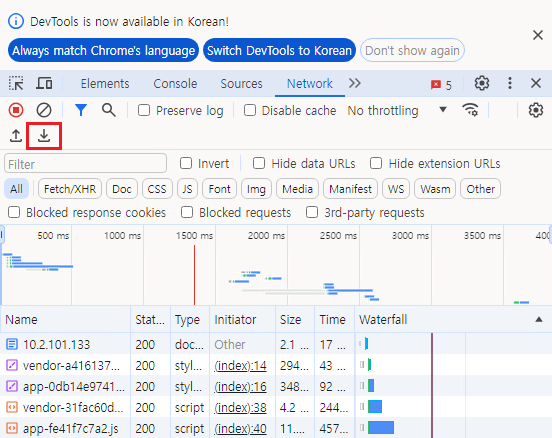Toggle the device toolbar icon
Image resolution: width=552 pixels, height=438 pixels.
(x=44, y=83)
